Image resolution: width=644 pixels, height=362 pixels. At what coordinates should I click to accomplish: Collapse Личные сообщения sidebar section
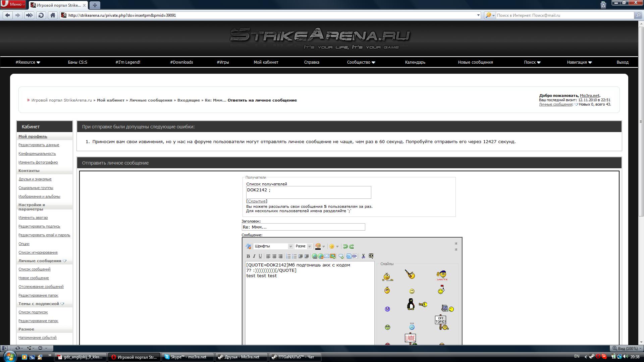click(x=65, y=261)
